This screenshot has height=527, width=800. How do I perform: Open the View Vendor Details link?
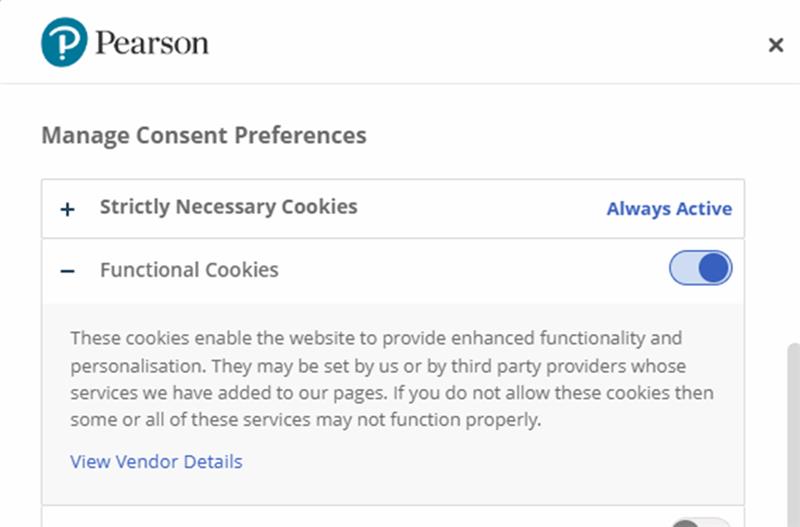156,462
